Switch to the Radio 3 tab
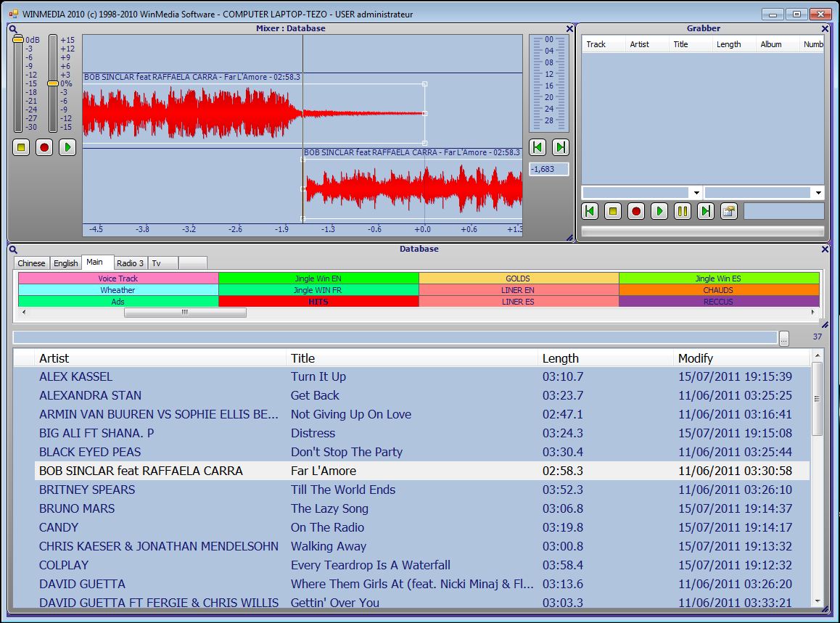This screenshot has height=623, width=840. coord(131,263)
